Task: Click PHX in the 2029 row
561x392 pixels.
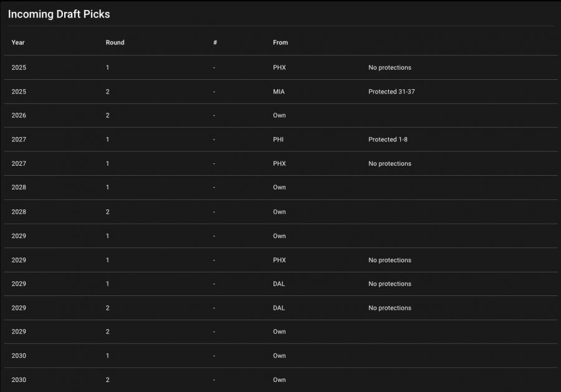Action: (x=279, y=260)
